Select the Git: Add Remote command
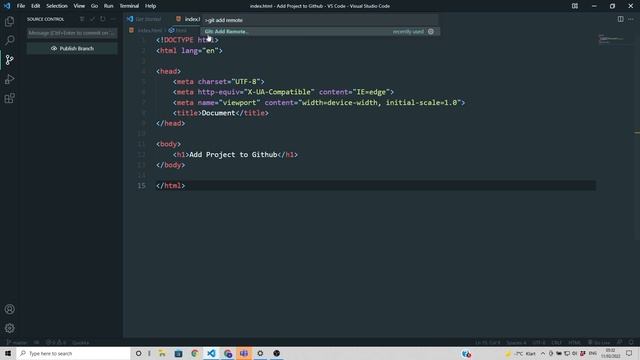The image size is (640, 360). click(x=320, y=31)
